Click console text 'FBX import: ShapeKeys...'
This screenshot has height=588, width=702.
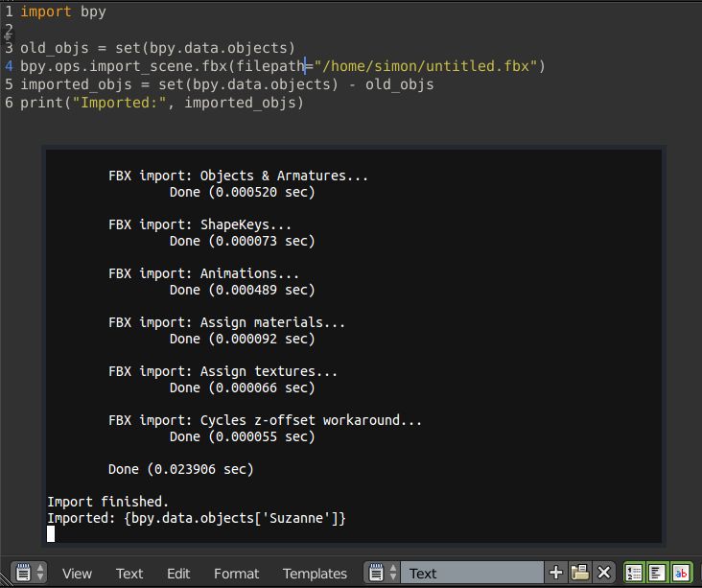[199, 224]
